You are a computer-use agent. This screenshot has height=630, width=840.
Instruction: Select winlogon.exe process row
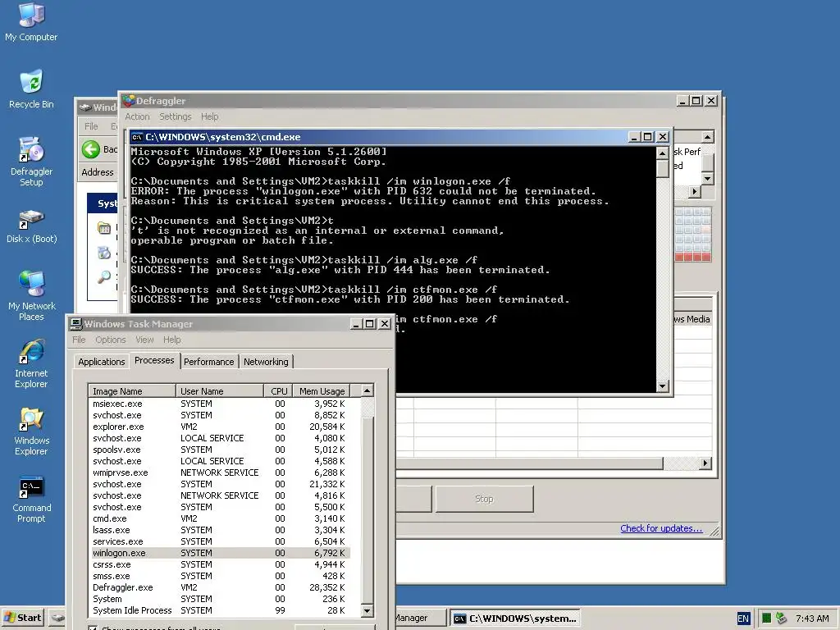click(x=220, y=554)
